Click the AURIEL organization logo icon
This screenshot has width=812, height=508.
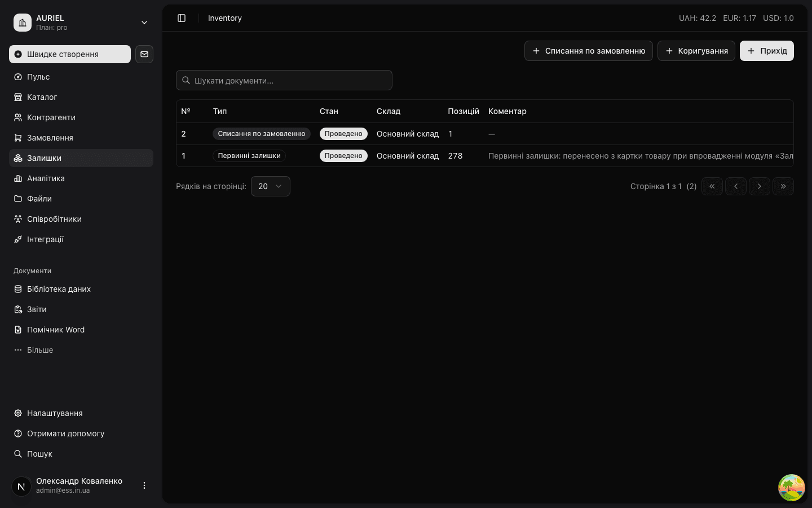(x=23, y=23)
